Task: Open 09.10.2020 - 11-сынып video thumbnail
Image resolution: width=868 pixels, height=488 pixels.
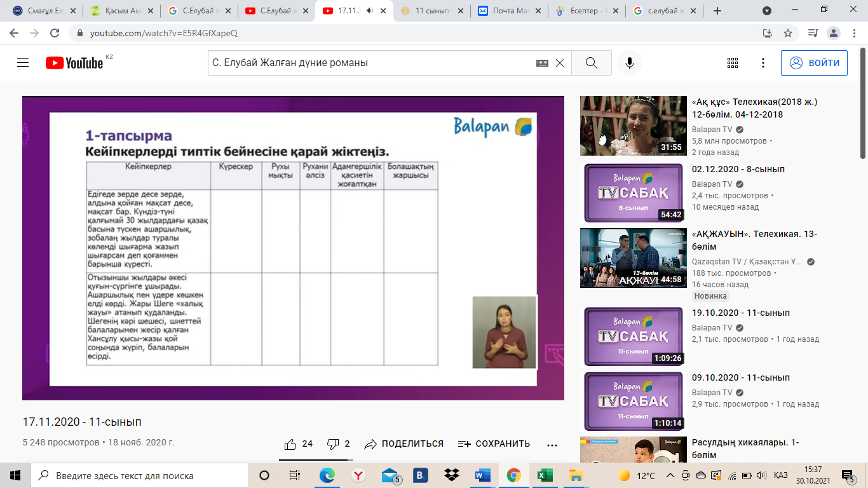Action: [634, 402]
